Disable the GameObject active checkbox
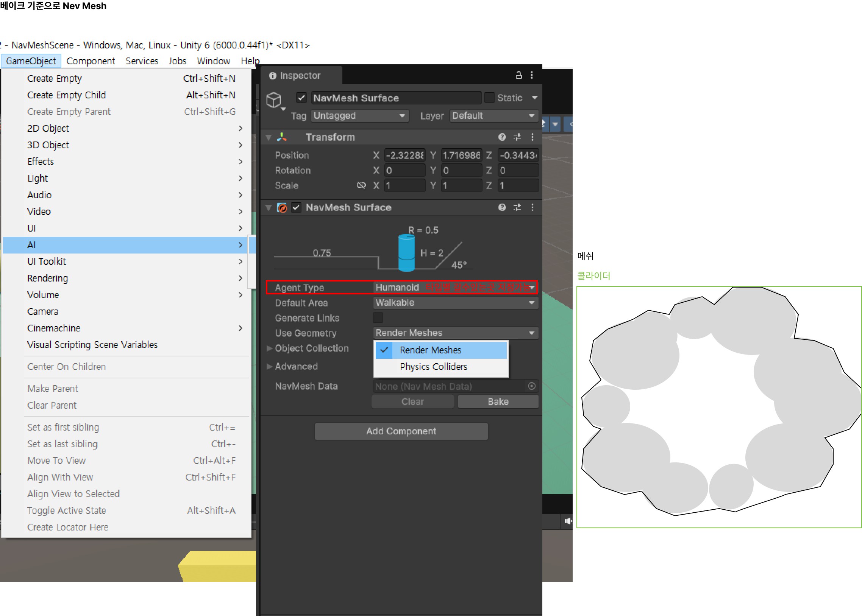862x616 pixels. point(301,98)
